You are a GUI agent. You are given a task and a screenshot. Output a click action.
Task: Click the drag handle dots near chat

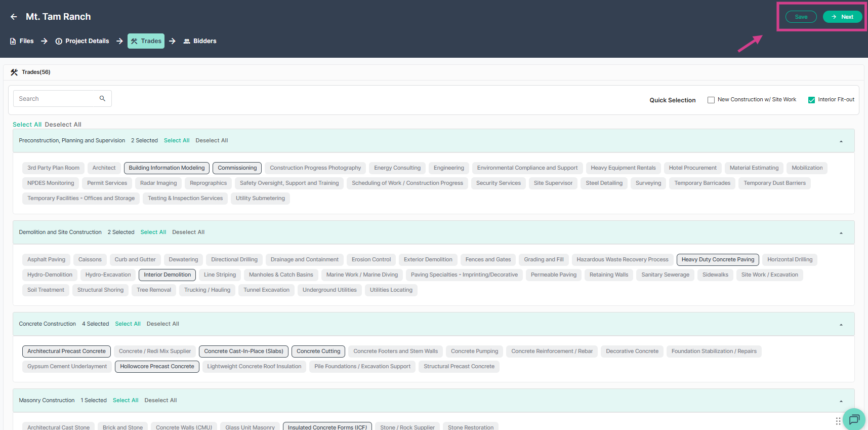(x=838, y=421)
